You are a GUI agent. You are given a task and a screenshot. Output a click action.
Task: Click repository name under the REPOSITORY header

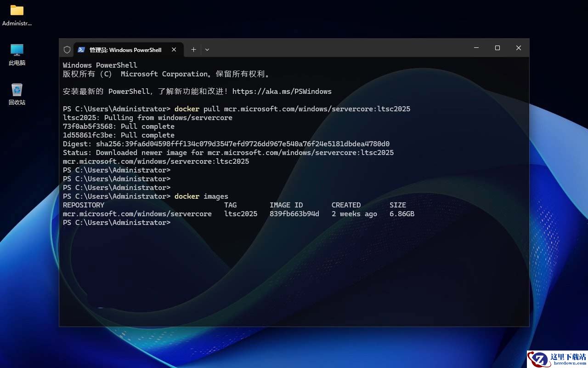pyautogui.click(x=137, y=214)
